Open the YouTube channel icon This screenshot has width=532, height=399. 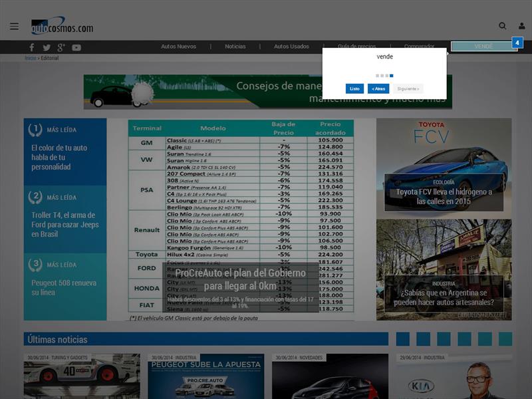(76, 47)
